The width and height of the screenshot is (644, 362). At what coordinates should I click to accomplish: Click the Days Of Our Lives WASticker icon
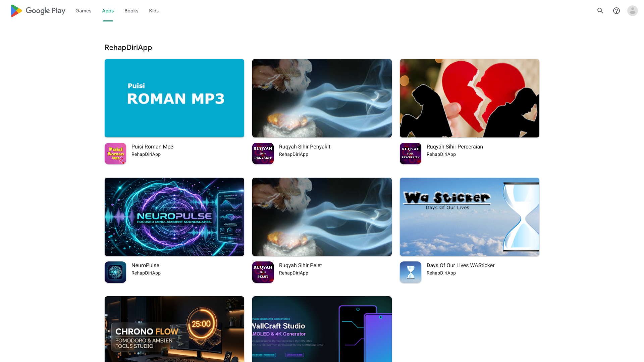point(411,272)
